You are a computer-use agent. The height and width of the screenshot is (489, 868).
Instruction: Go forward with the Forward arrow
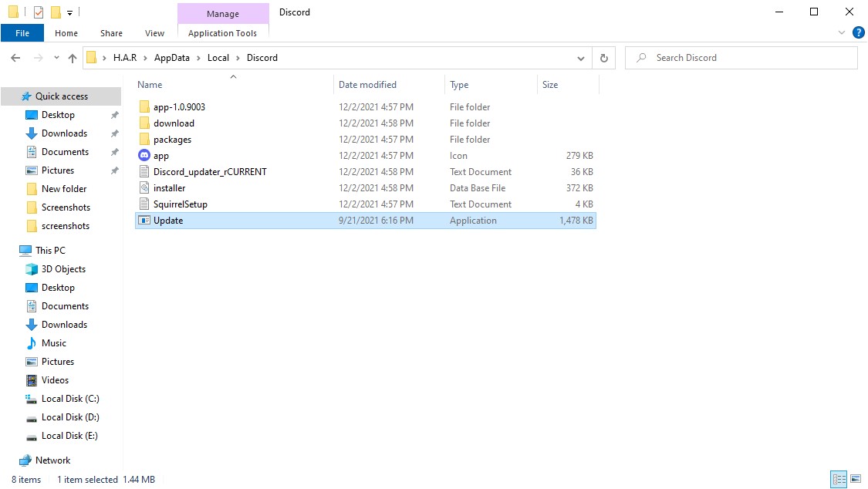(x=38, y=58)
